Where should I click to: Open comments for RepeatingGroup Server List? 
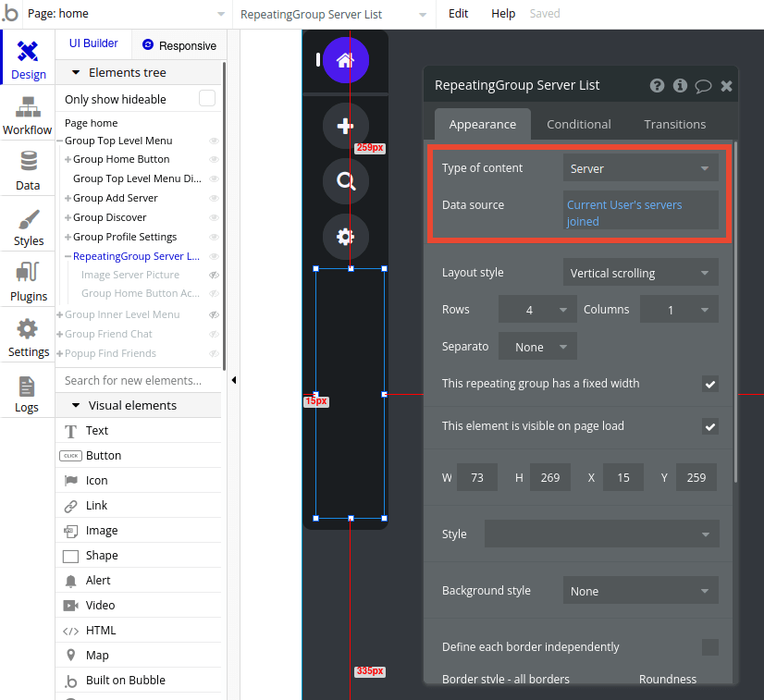pyautogui.click(x=703, y=85)
